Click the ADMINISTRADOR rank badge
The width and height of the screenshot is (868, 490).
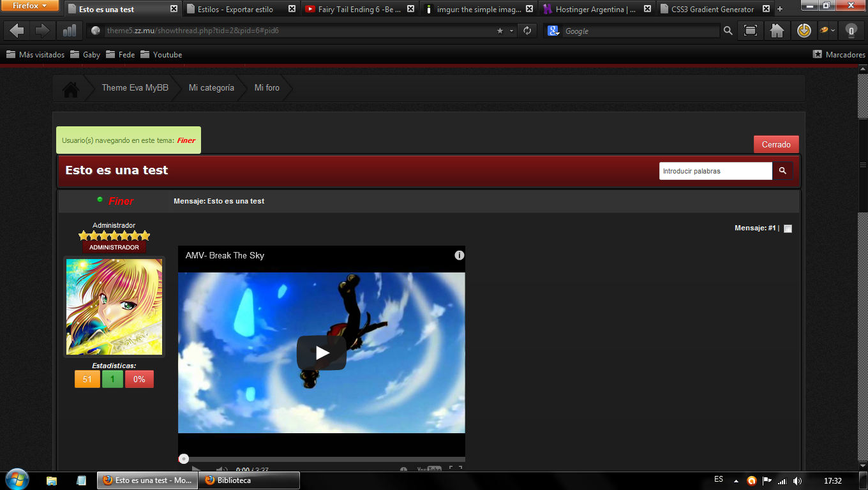click(x=114, y=248)
